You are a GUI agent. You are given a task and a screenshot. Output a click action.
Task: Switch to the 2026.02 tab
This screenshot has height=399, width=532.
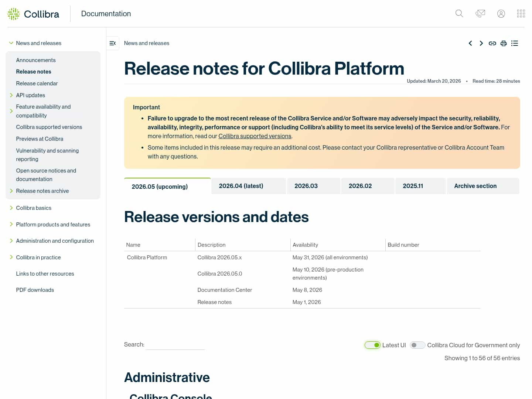point(368,186)
